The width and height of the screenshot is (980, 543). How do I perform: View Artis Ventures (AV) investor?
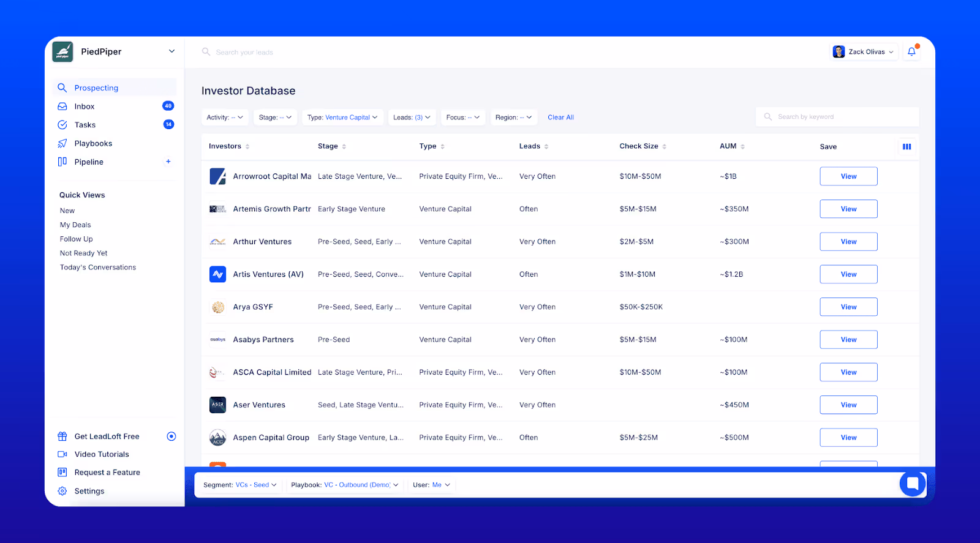pyautogui.click(x=849, y=274)
